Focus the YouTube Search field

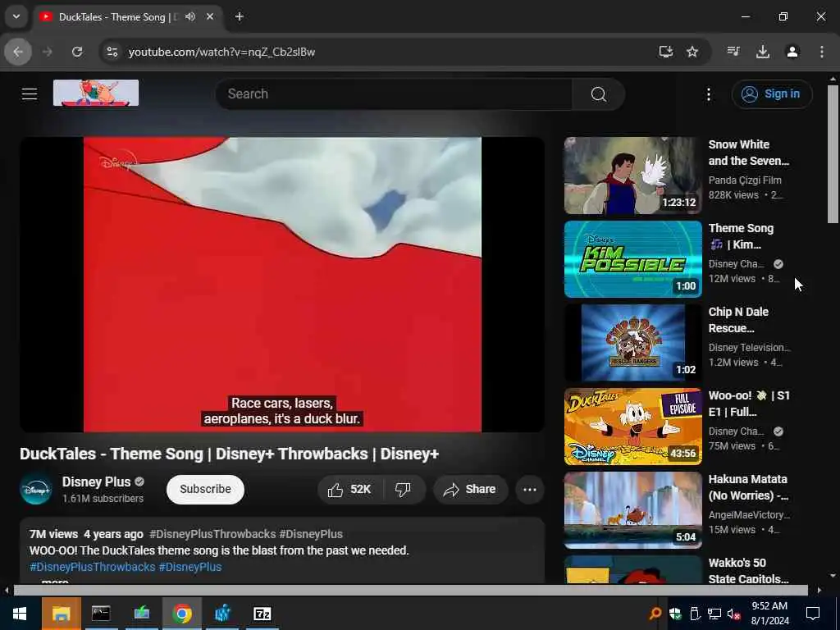click(x=395, y=94)
